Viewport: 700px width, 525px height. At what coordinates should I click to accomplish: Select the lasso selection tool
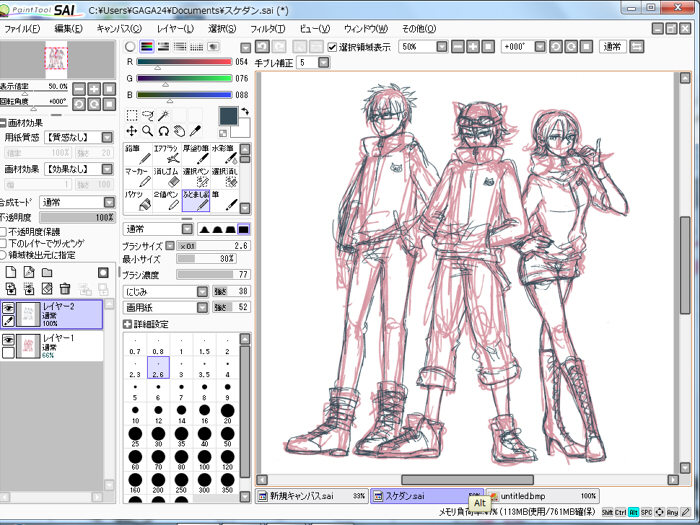[148, 116]
